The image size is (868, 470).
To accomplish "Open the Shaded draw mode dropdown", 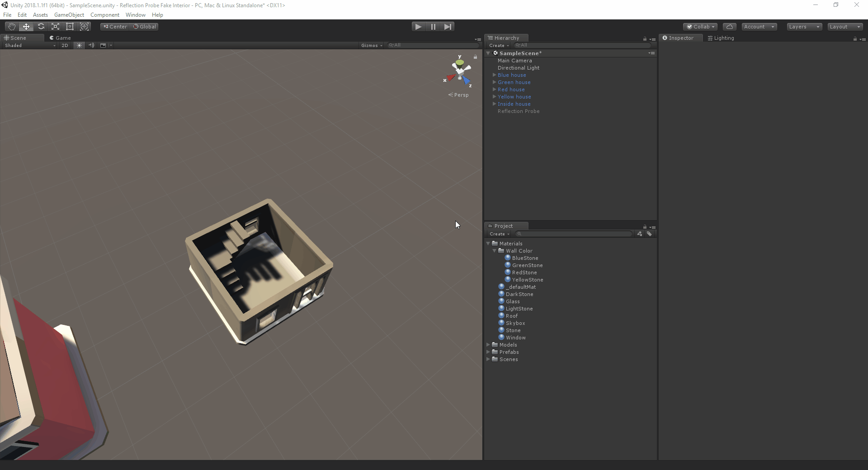I will [30, 45].
